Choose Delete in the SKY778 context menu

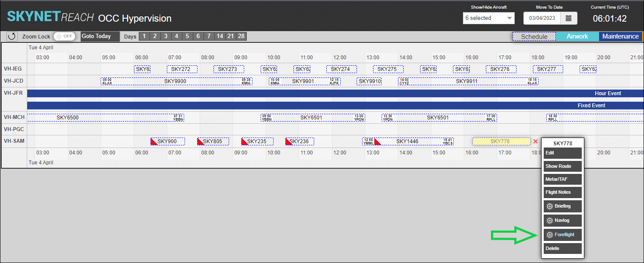562,248
